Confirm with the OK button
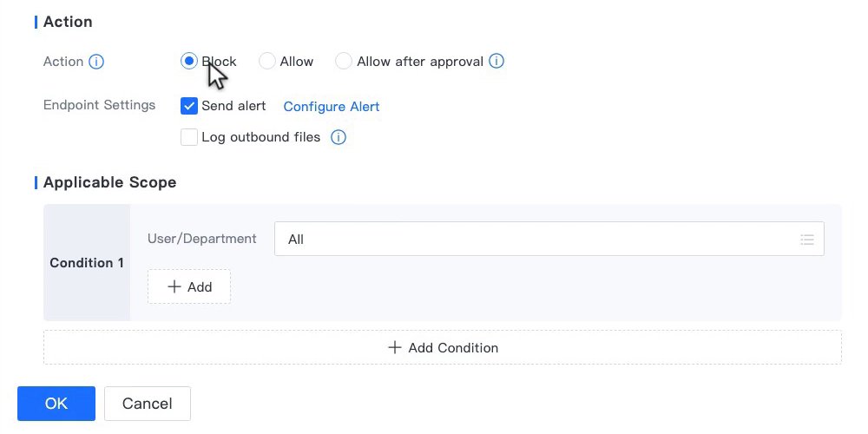 tap(56, 404)
